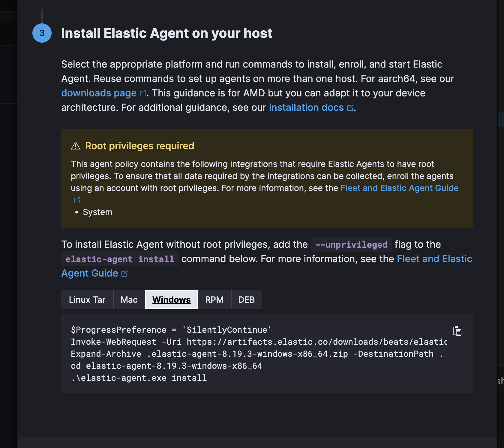Click the Invoke-WebRequest command line
Image resolution: width=504 pixels, height=448 pixels.
[x=258, y=342]
